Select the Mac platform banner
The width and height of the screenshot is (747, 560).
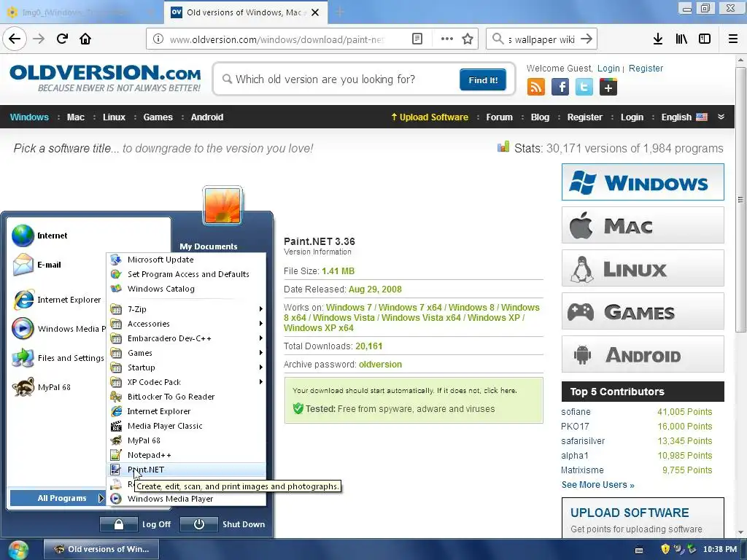tap(643, 225)
